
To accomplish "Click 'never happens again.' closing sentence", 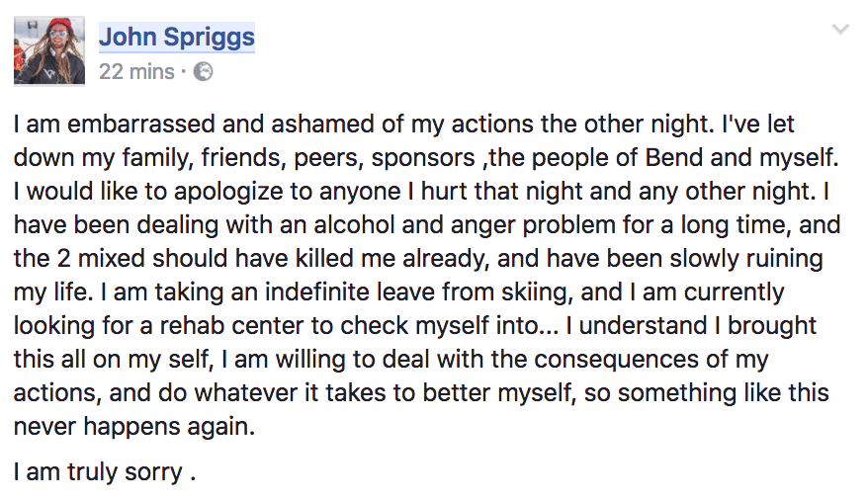I will tap(134, 427).
